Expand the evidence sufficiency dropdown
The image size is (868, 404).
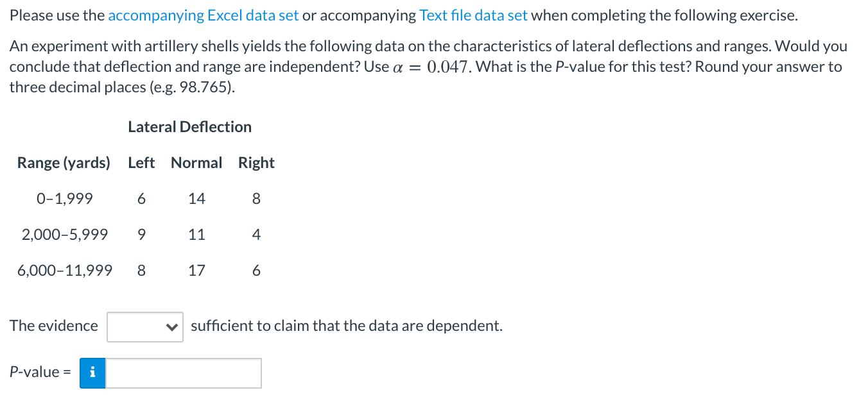[145, 326]
